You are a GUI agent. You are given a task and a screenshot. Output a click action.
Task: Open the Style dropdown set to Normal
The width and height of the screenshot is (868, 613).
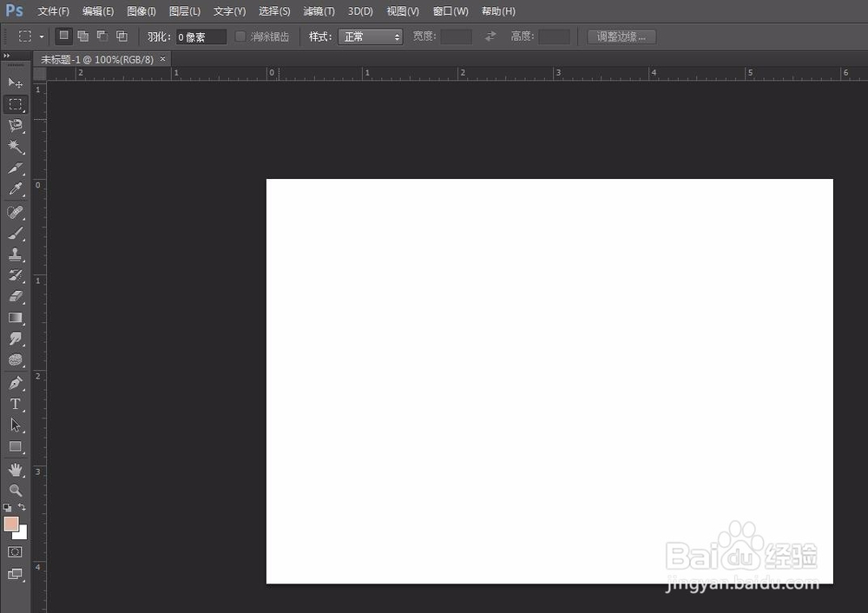pos(371,37)
